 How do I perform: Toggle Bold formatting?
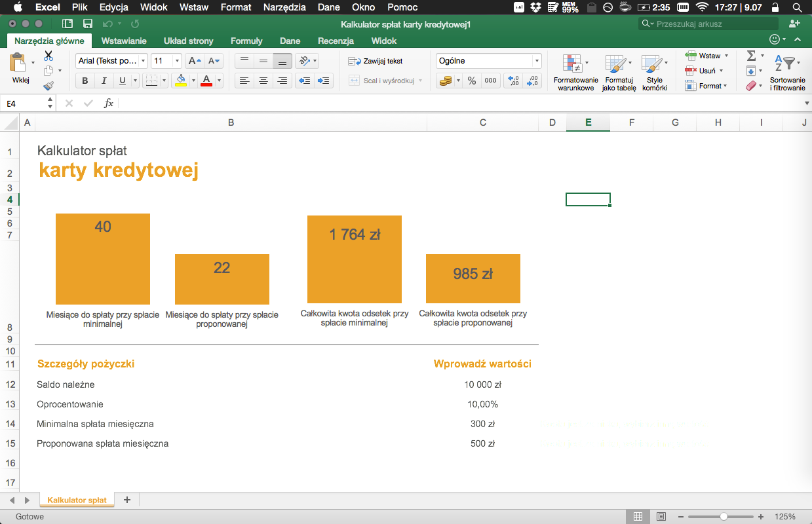[x=85, y=81]
